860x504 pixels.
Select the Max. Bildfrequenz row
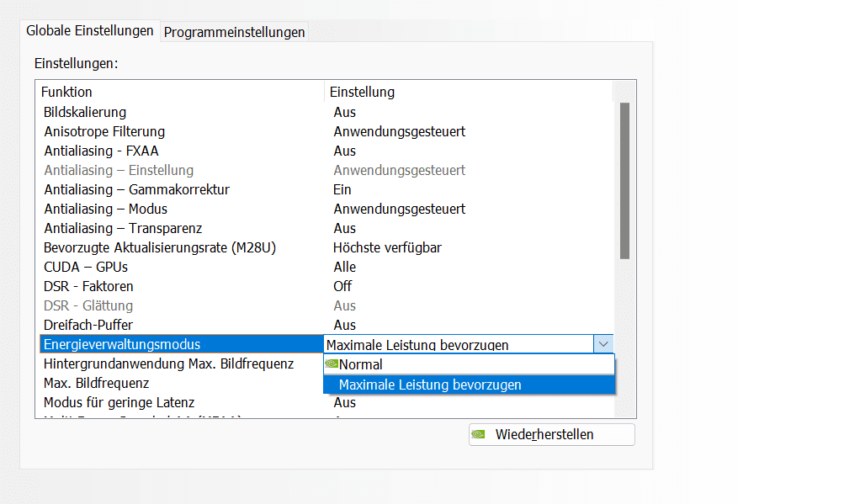[182, 384]
